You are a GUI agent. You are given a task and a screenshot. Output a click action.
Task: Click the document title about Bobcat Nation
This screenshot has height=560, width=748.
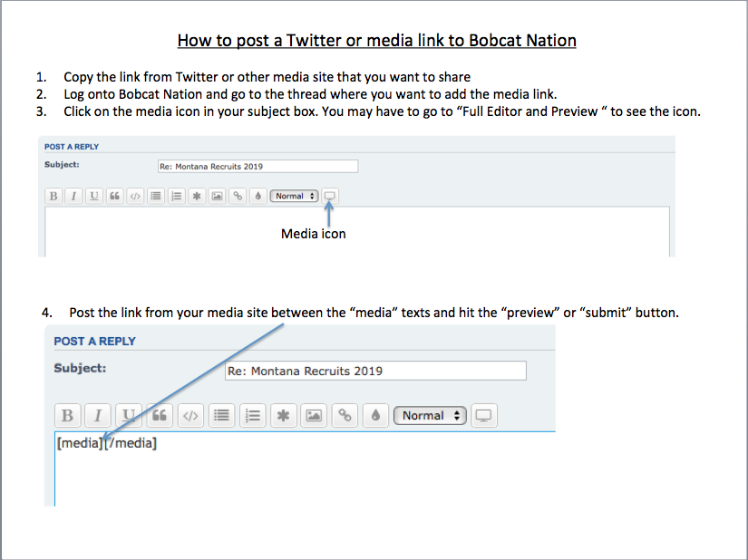click(x=377, y=41)
